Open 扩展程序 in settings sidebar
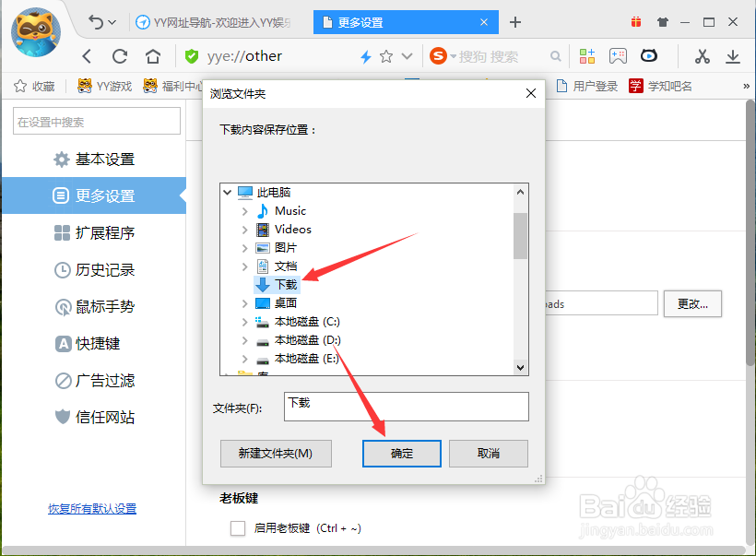Image resolution: width=756 pixels, height=556 pixels. (x=93, y=233)
